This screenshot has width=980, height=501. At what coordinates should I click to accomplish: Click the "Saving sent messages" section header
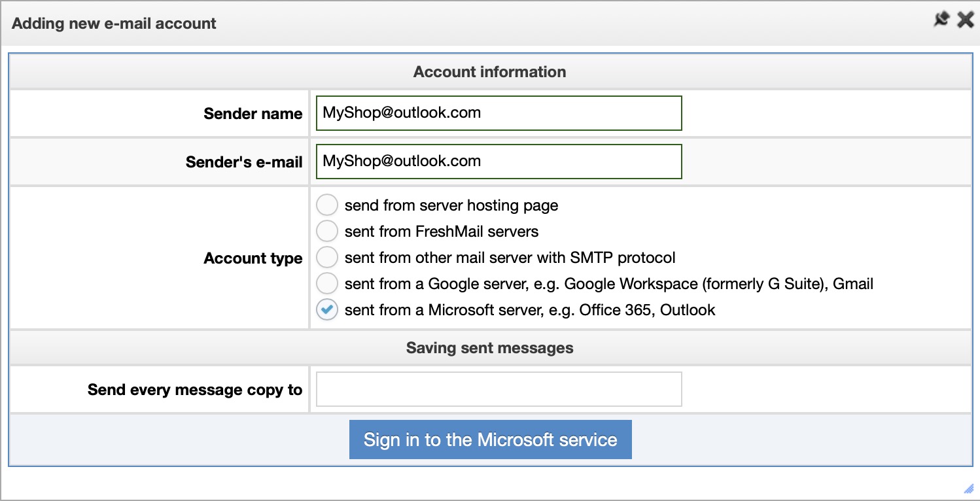(490, 347)
